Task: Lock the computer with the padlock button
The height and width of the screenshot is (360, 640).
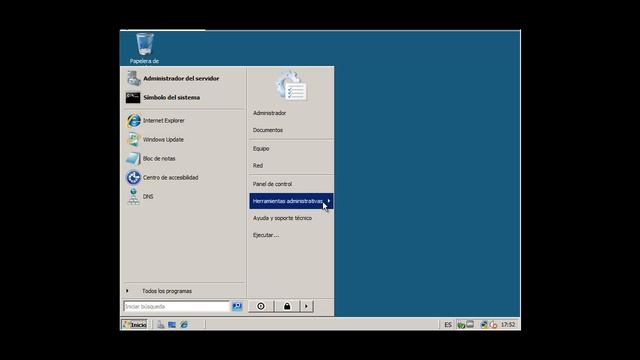Action: tap(287, 306)
